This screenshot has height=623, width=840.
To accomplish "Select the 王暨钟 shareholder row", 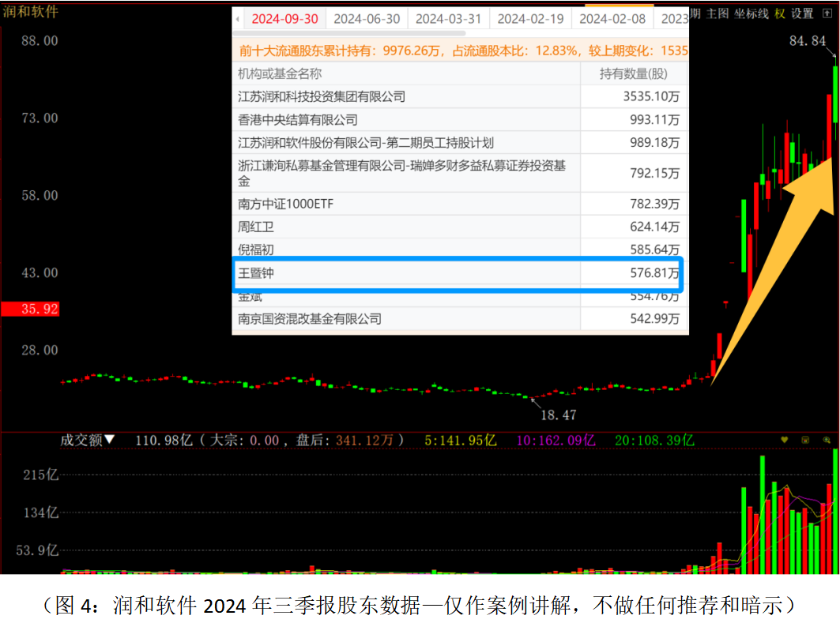I will pos(458,274).
